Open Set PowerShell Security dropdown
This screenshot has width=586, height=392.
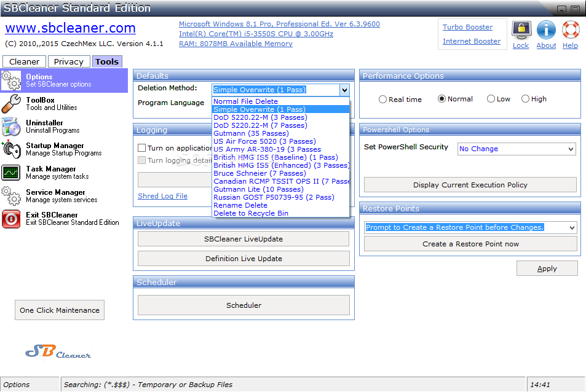click(517, 149)
